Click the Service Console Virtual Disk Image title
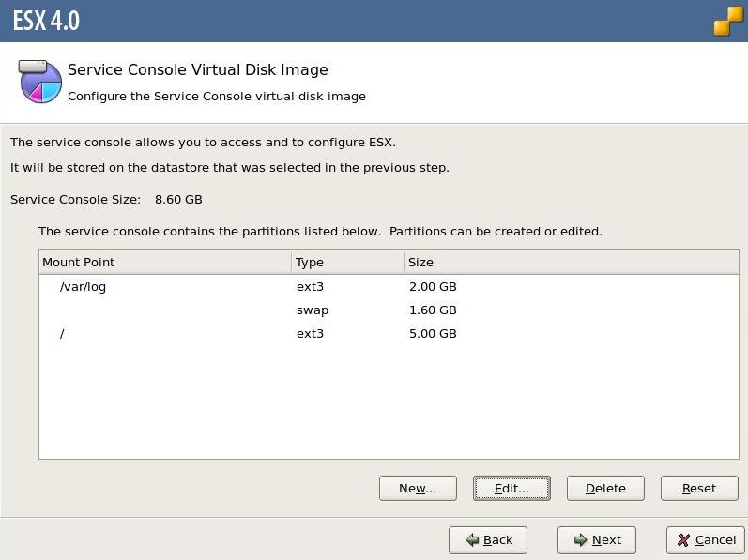Image resolution: width=748 pixels, height=560 pixels. [197, 69]
